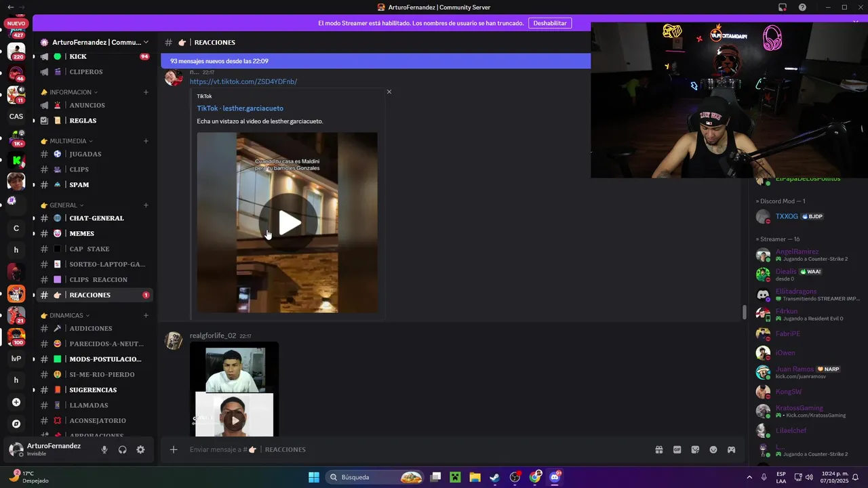Collapse the GENERAL category

tap(62, 205)
